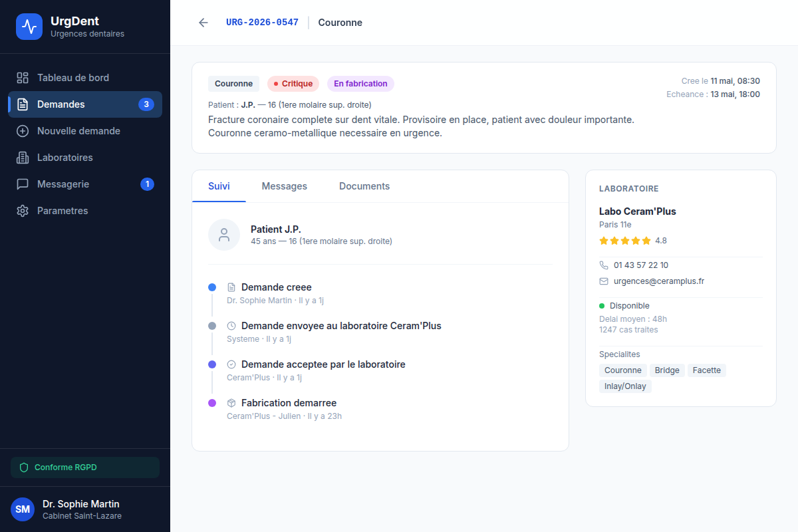
Task: Click the envelope icon beside the email
Action: (x=604, y=281)
